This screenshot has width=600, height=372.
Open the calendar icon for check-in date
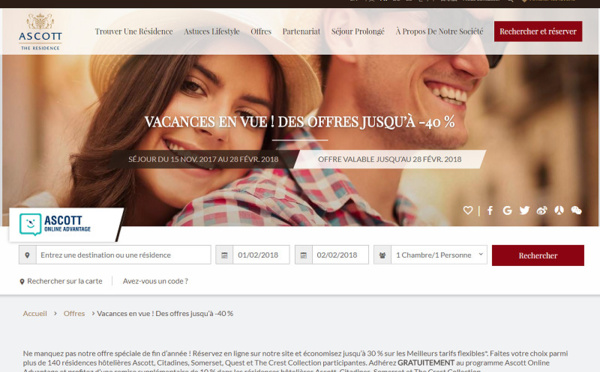(x=225, y=255)
